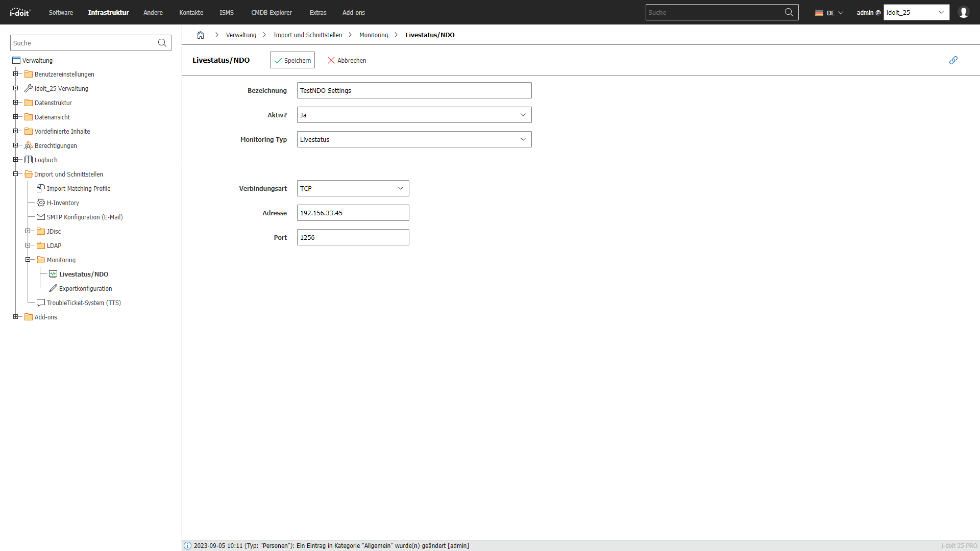This screenshot has height=551, width=980.
Task: Click the magnifier icon in top search
Action: coord(789,12)
